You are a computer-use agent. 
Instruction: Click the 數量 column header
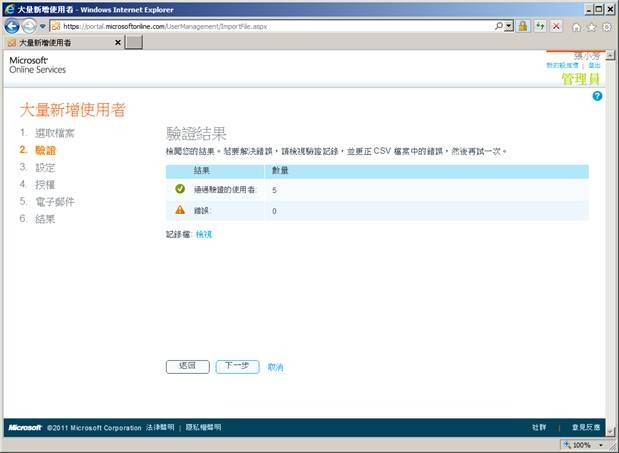(x=280, y=170)
